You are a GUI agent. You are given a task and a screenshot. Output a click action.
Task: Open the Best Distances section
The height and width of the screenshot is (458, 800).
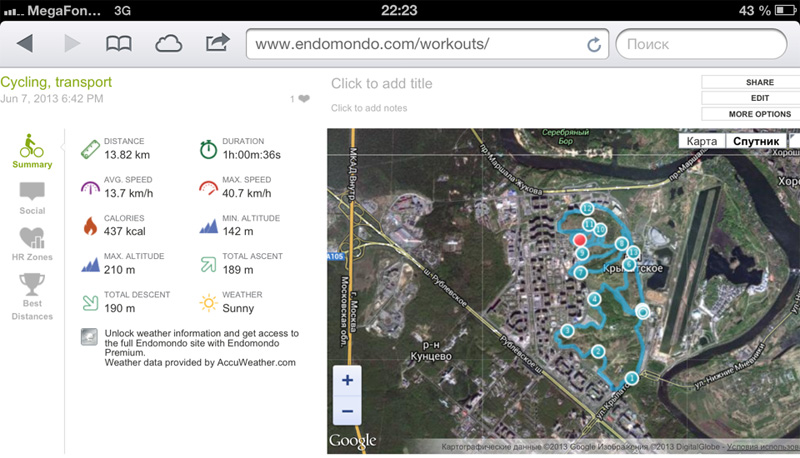click(32, 297)
